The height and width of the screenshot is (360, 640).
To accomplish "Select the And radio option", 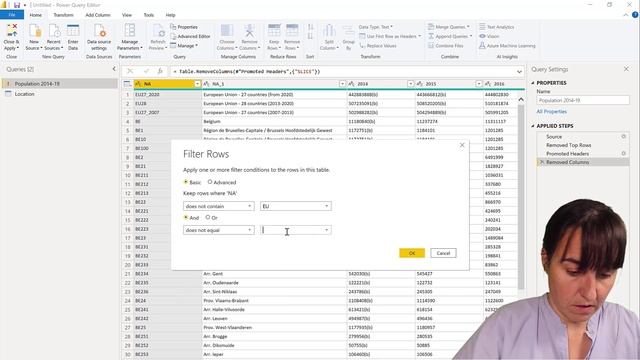I will tap(186, 218).
